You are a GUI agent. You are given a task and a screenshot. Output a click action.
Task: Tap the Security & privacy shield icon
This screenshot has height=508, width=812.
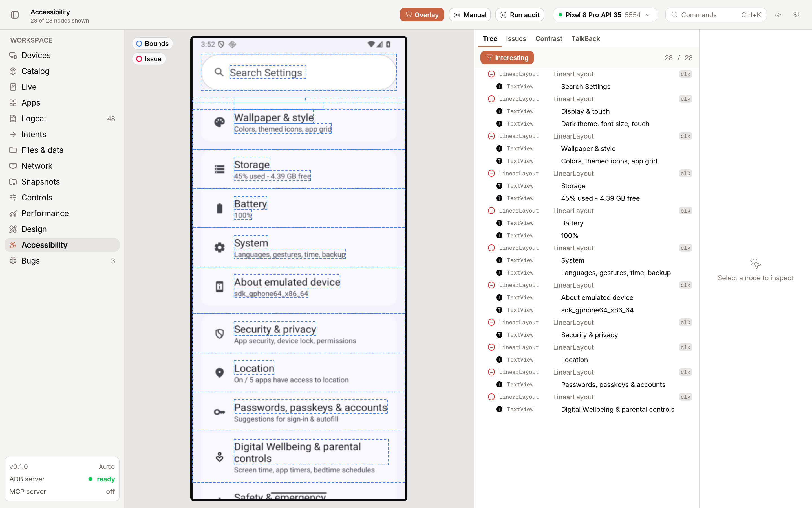219,334
